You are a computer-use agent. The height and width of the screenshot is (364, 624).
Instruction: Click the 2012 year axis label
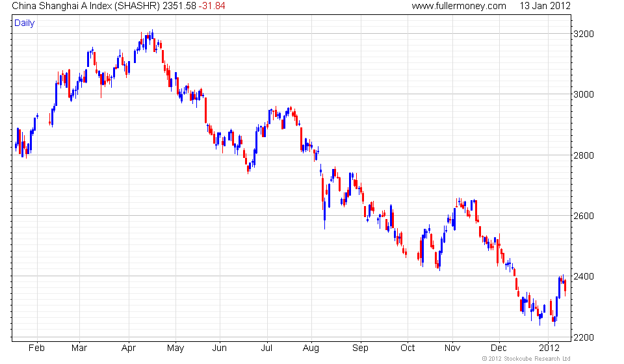[x=549, y=348]
